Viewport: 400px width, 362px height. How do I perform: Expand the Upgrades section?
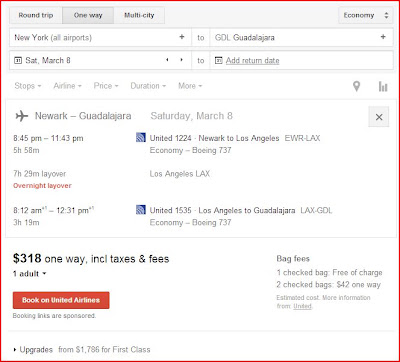(x=33, y=350)
